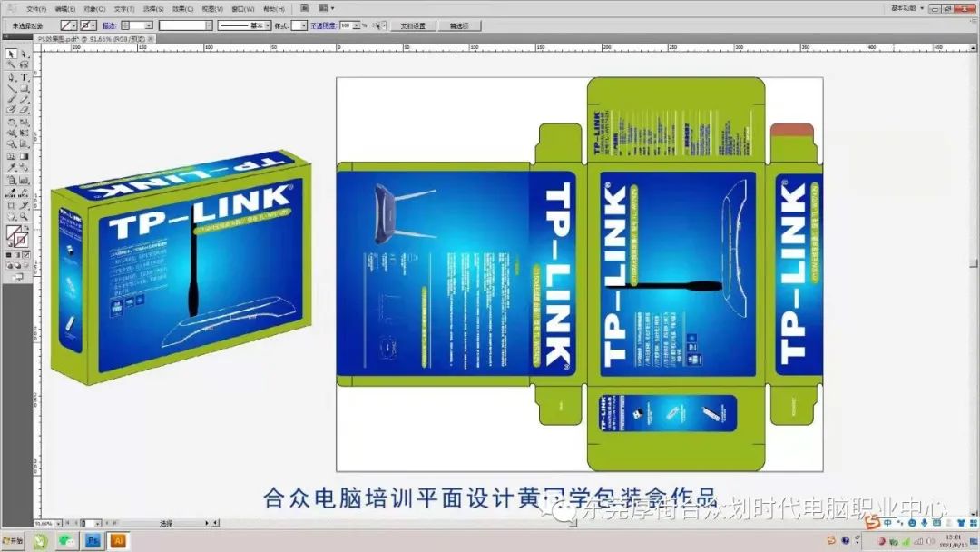Switch to Photoshop in the taskbar
The width and height of the screenshot is (980, 552).
(x=93, y=541)
